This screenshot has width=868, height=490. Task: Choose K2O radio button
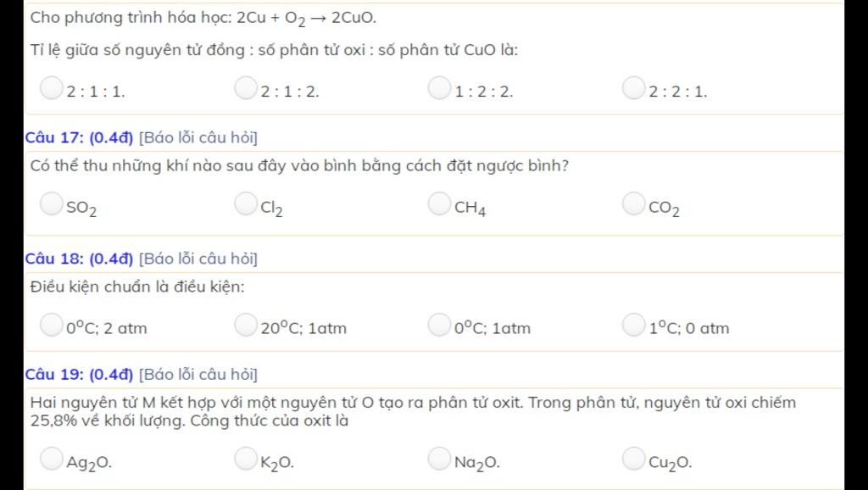[x=245, y=459]
